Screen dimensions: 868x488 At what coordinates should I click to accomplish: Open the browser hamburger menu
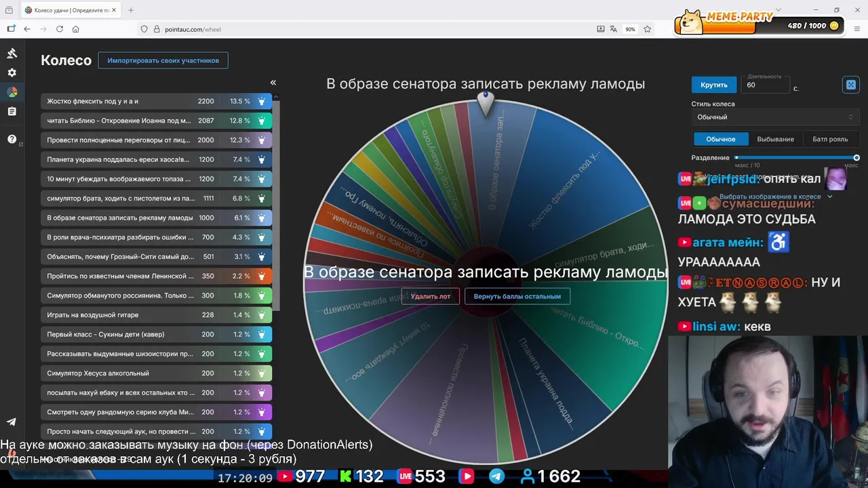[857, 29]
